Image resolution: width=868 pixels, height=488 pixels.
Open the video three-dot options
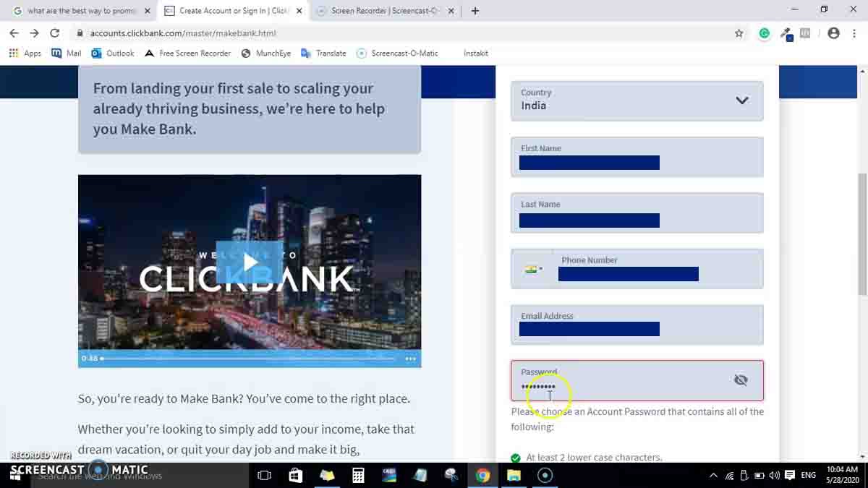tap(410, 359)
